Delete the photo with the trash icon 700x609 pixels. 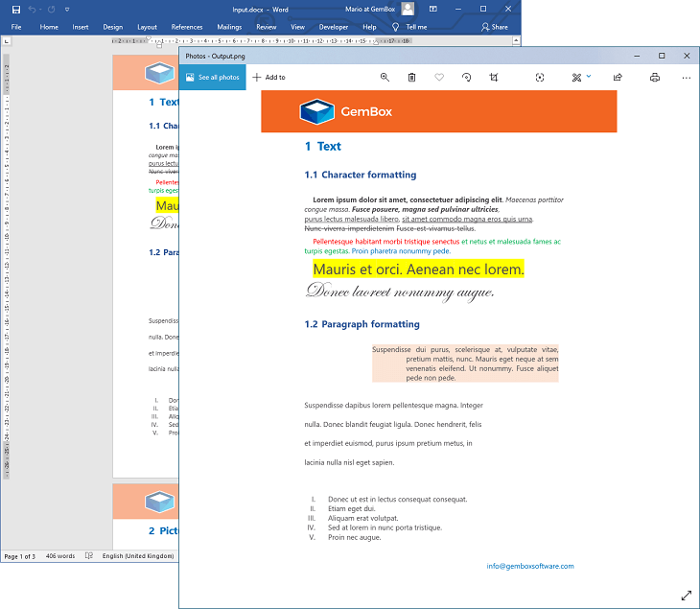point(411,77)
